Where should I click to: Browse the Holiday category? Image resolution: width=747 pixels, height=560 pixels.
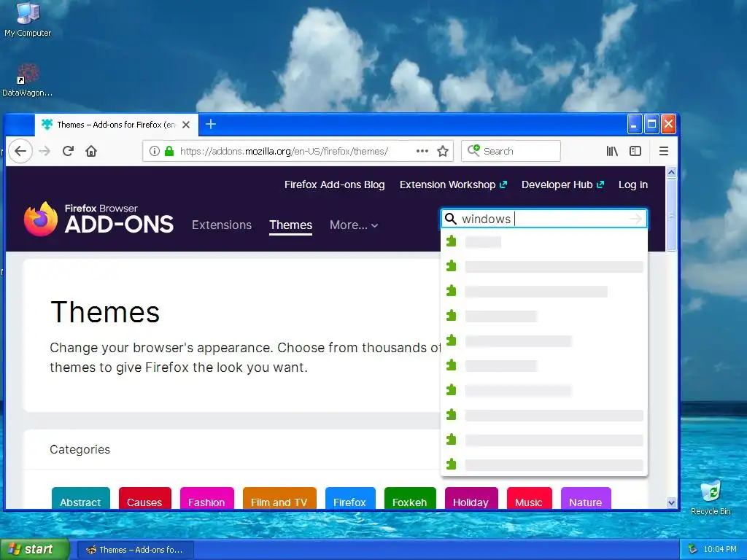coord(471,498)
